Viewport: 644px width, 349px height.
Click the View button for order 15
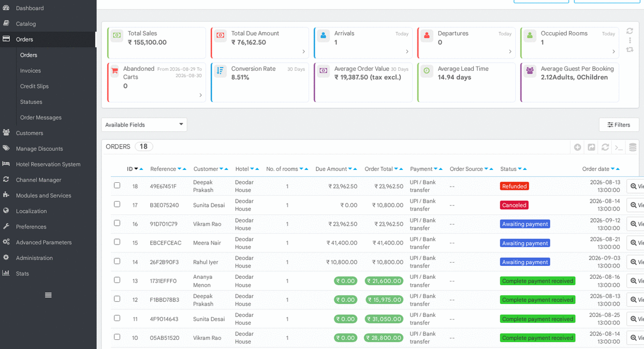coord(636,243)
